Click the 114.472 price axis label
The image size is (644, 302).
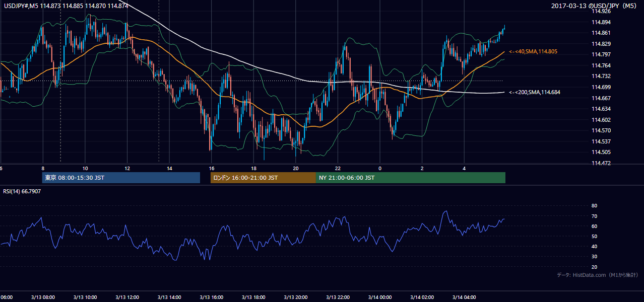pyautogui.click(x=600, y=163)
